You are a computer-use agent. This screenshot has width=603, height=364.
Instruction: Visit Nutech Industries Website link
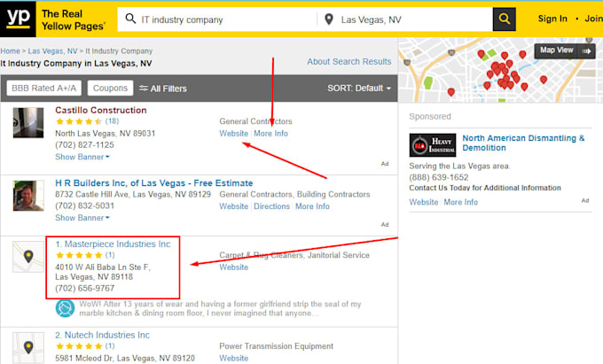coord(233,358)
